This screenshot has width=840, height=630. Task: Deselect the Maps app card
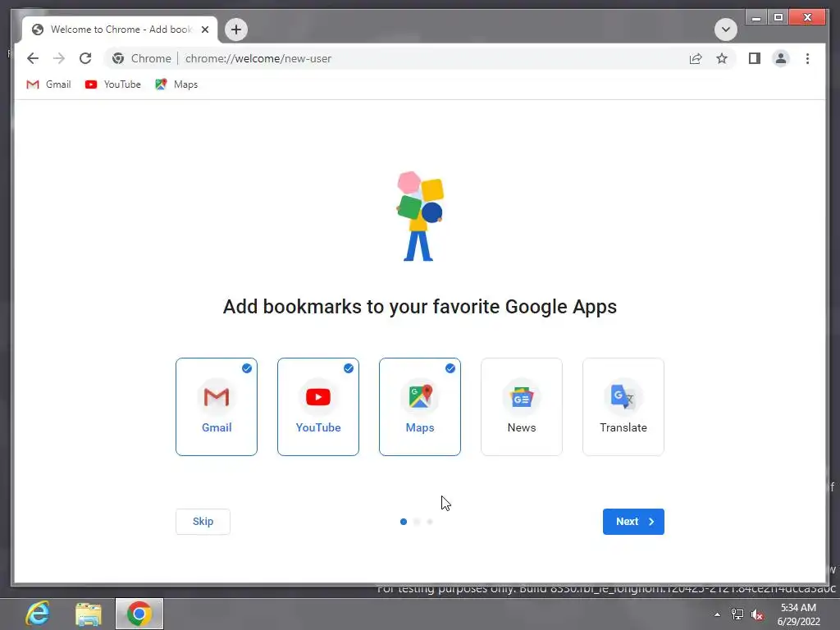pyautogui.click(x=420, y=407)
